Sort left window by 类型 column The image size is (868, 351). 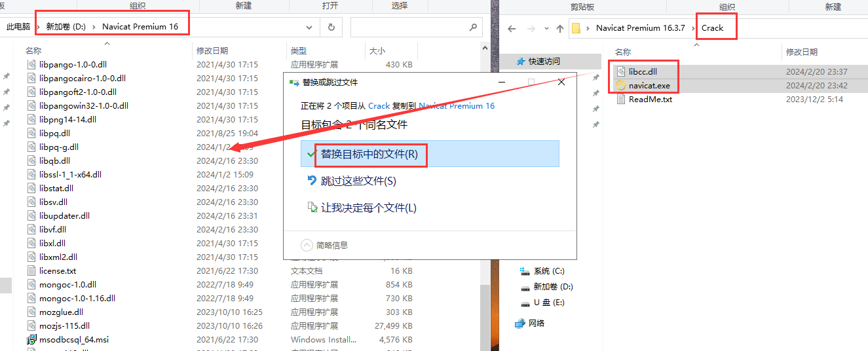(x=299, y=50)
